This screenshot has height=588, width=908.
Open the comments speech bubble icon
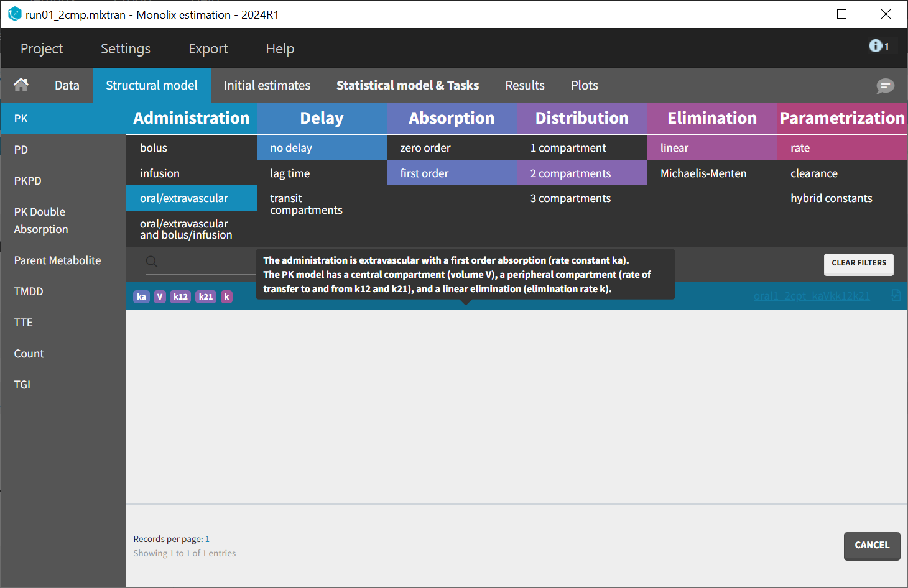click(885, 86)
